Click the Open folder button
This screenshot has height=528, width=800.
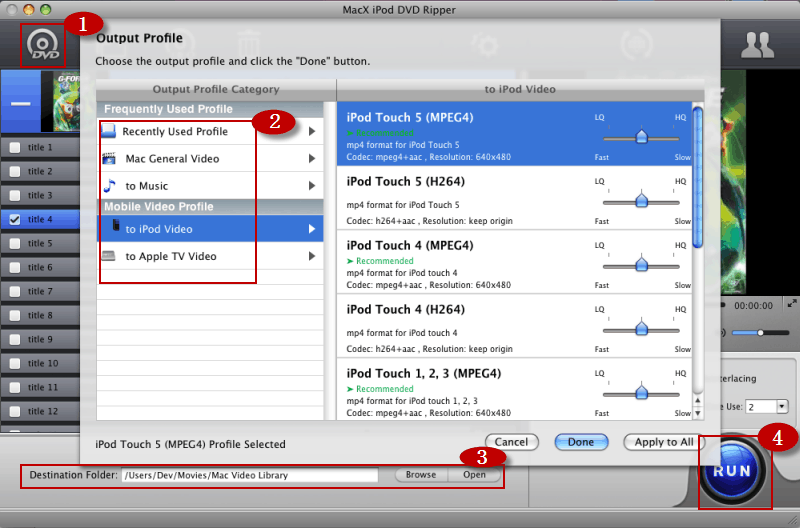click(474, 474)
